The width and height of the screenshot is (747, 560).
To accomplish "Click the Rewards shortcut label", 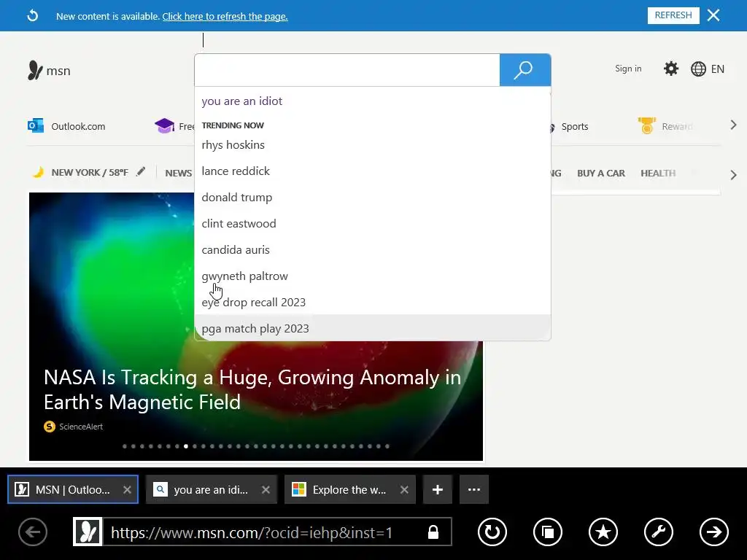I will (676, 127).
